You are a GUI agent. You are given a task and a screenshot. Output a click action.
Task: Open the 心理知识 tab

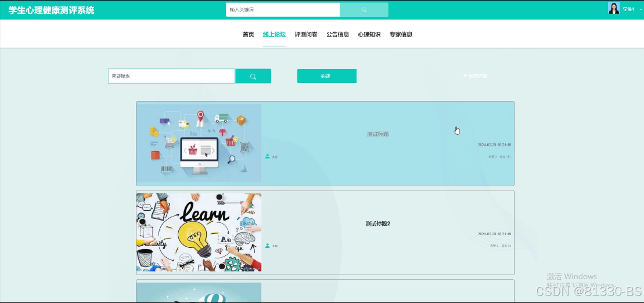(x=369, y=34)
